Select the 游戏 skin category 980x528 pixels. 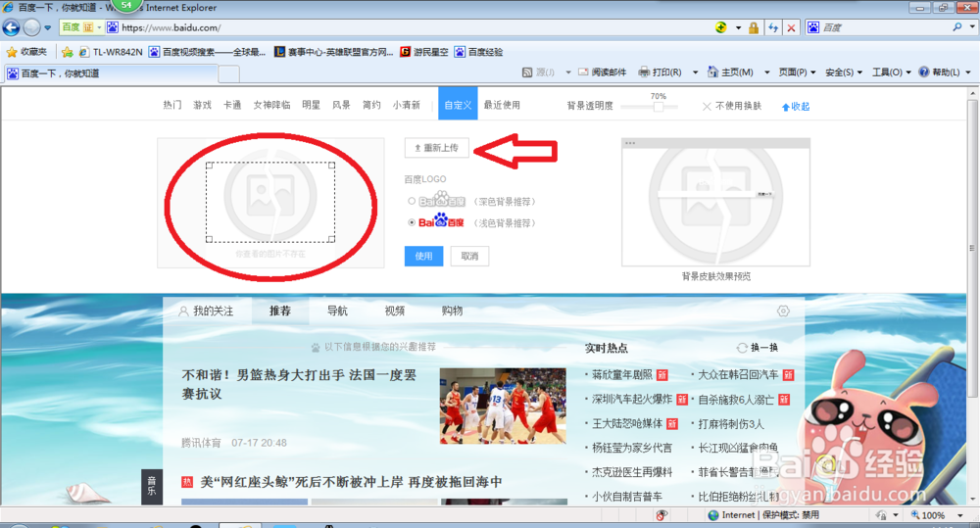[x=202, y=105]
